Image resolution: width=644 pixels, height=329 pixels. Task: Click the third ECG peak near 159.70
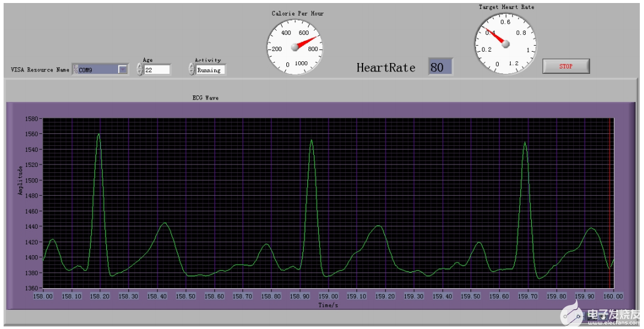click(525, 143)
